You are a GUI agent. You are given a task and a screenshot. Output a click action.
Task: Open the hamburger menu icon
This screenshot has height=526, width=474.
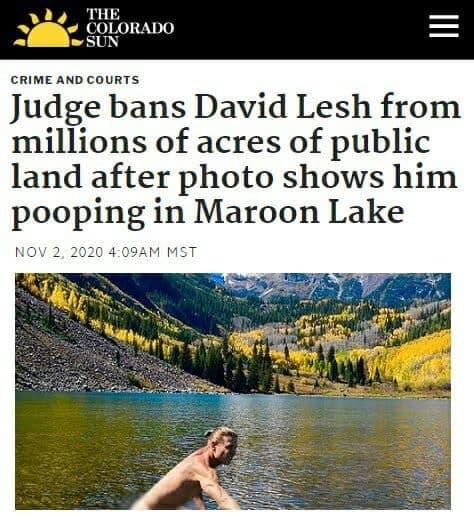444,26
